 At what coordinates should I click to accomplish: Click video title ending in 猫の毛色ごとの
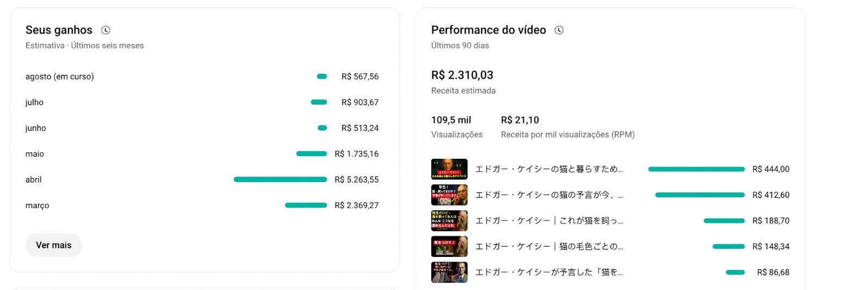click(x=549, y=247)
